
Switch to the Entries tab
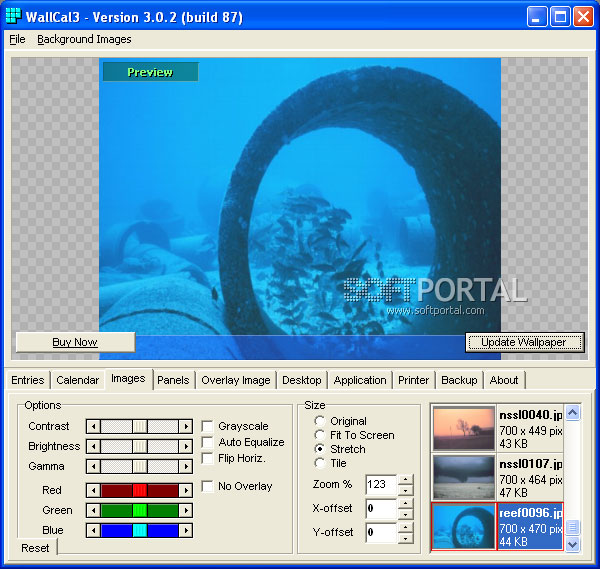tap(28, 380)
